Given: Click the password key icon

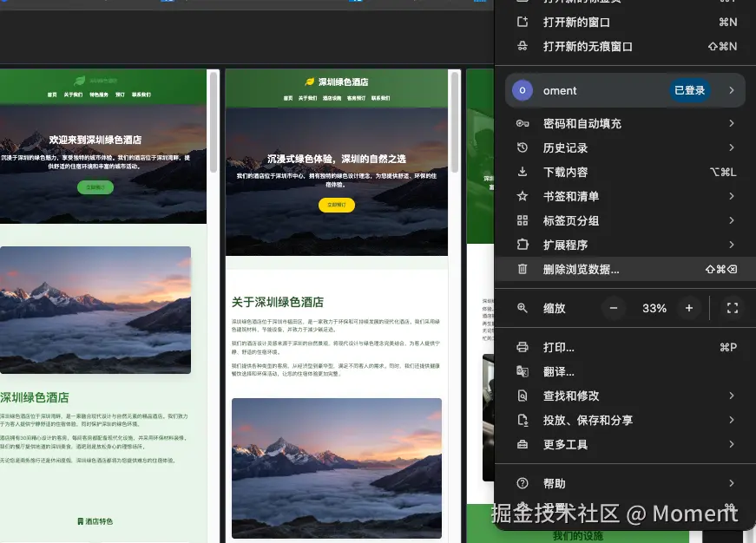Looking at the screenshot, I should point(523,123).
